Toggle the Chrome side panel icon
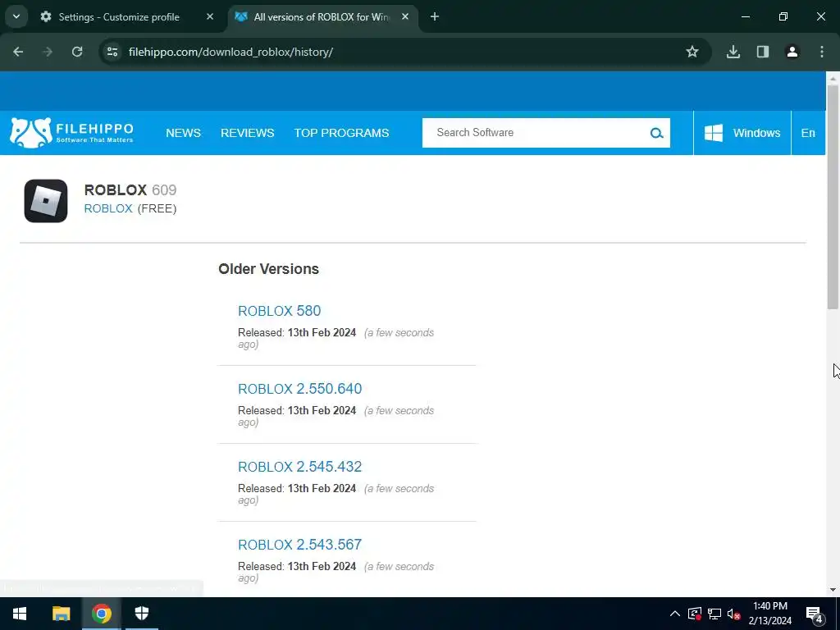The width and height of the screenshot is (840, 630). [763, 52]
